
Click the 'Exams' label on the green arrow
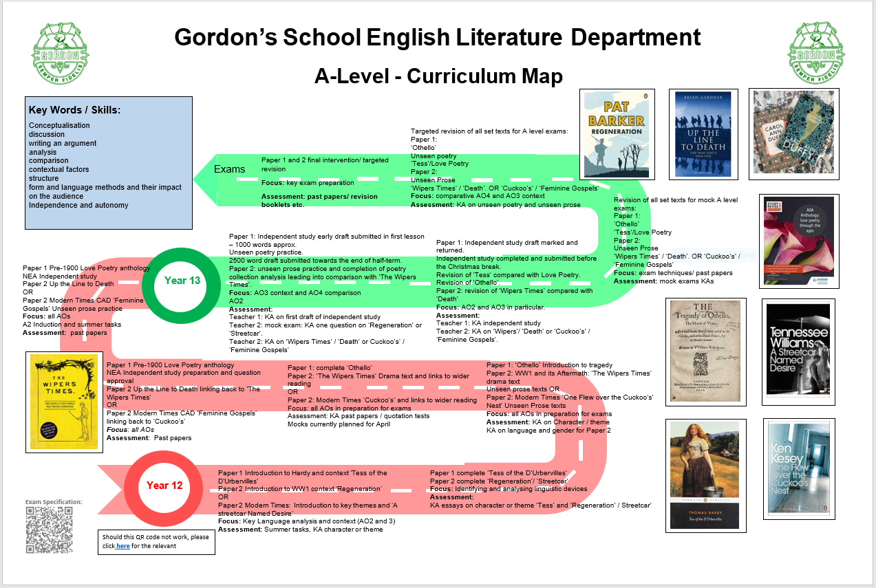point(229,169)
